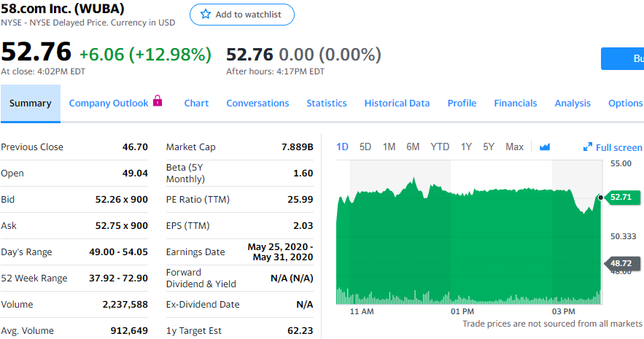Viewport: 644px width, 339px height.
Task: Open the Full screen chart link
Action: (618, 147)
